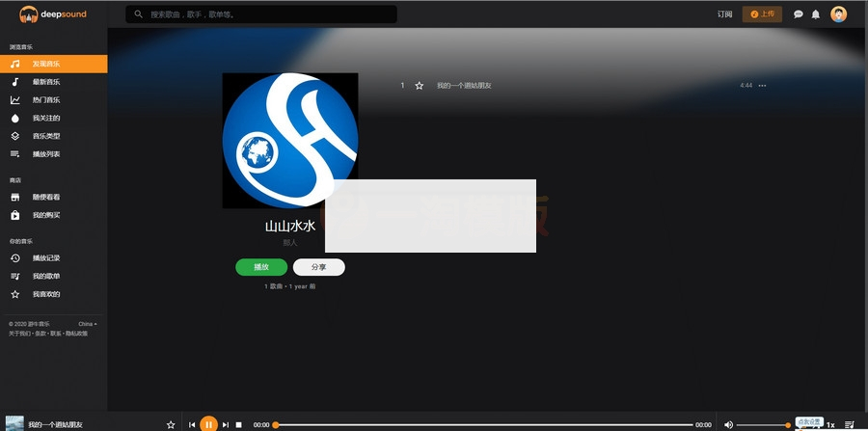Screen dimensions: 868x431
Task: Open the player queue list icon
Action: click(849, 424)
